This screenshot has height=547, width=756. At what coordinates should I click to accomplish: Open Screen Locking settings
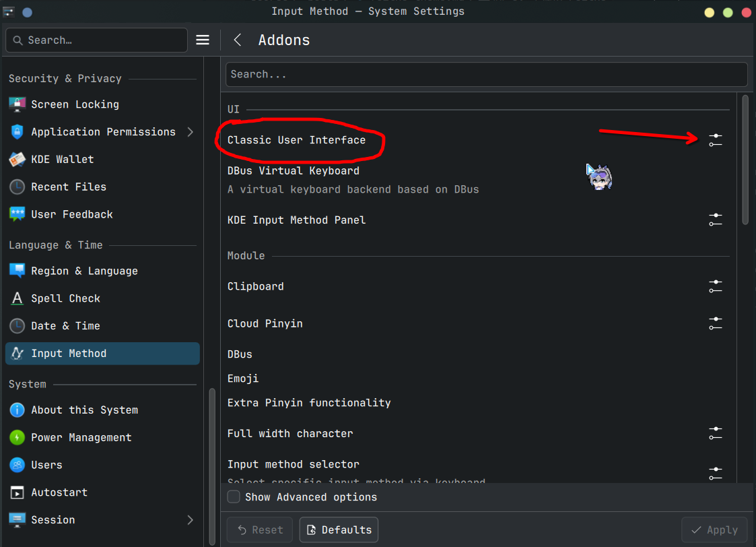(75, 104)
